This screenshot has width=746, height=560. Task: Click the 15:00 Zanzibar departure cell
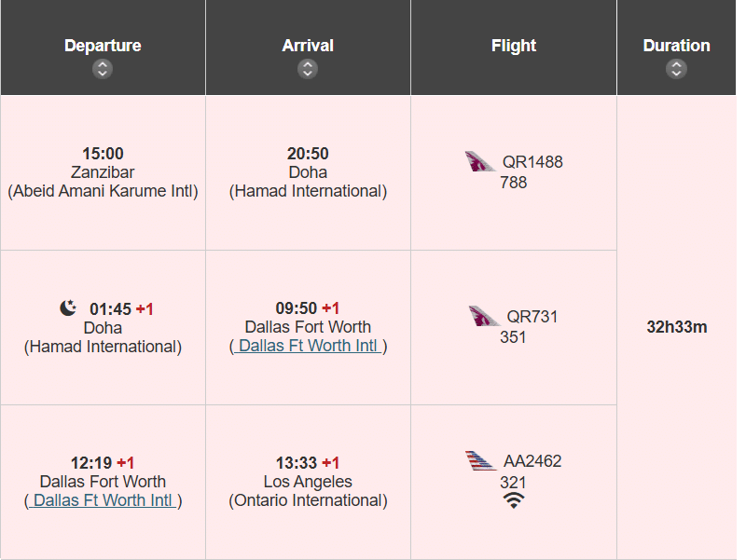click(103, 172)
